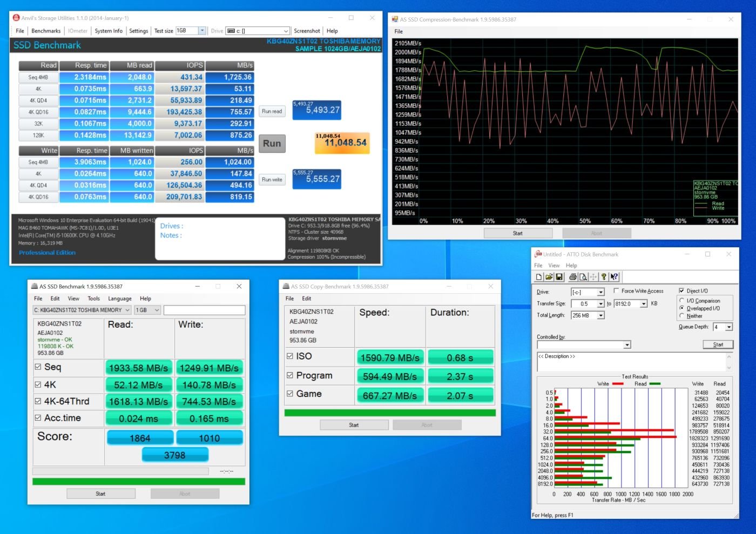This screenshot has width=756, height=534.
Task: Enable the Force Write Access checkbox
Action: click(616, 291)
